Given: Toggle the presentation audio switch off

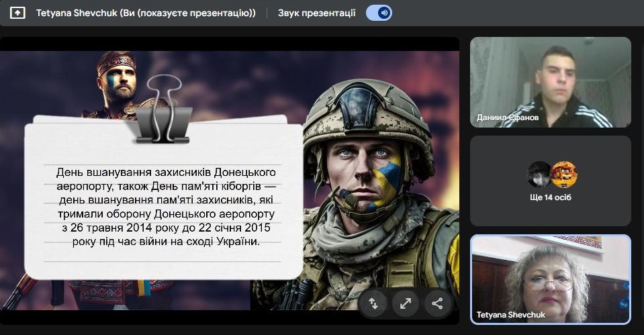Looking at the screenshot, I should point(379,13).
